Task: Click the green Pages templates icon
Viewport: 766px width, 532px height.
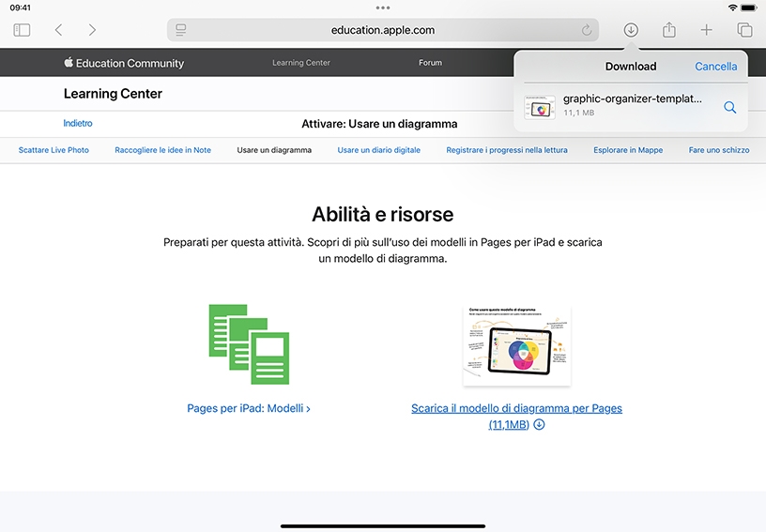Action: (249, 344)
